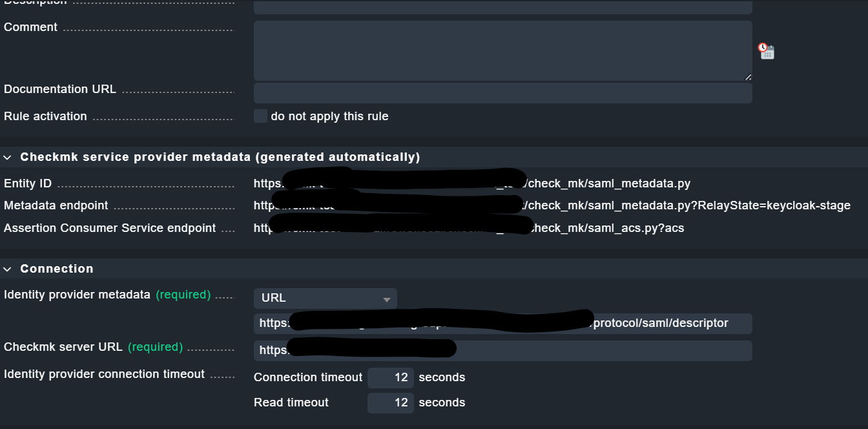868x429 pixels.
Task: Select the Connection timeout value field
Action: click(x=390, y=377)
